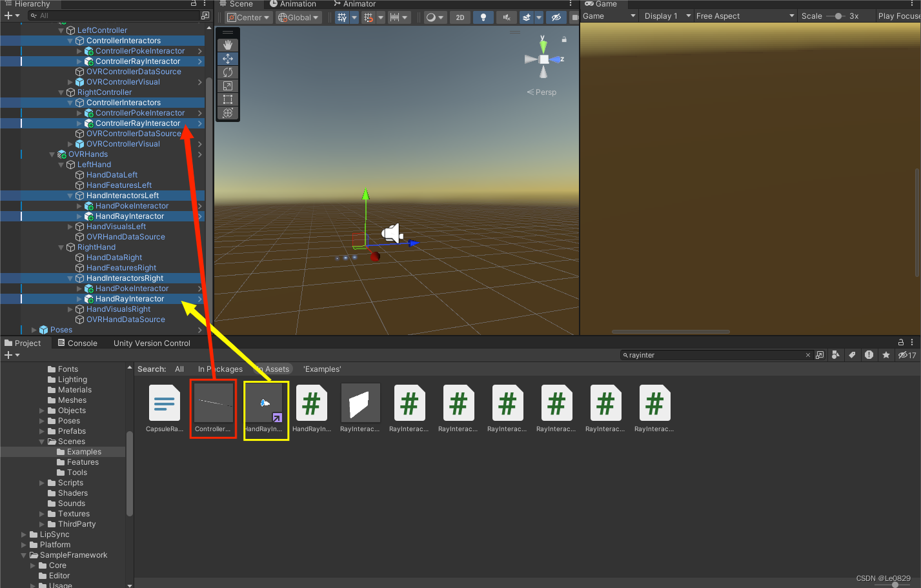Collapse the OVRHands hierarchy item

point(51,154)
